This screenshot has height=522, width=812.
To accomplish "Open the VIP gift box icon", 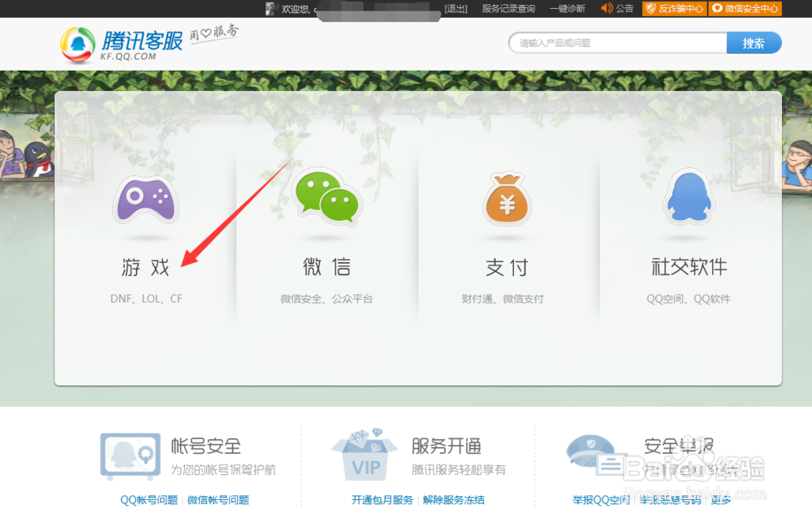I will (365, 455).
